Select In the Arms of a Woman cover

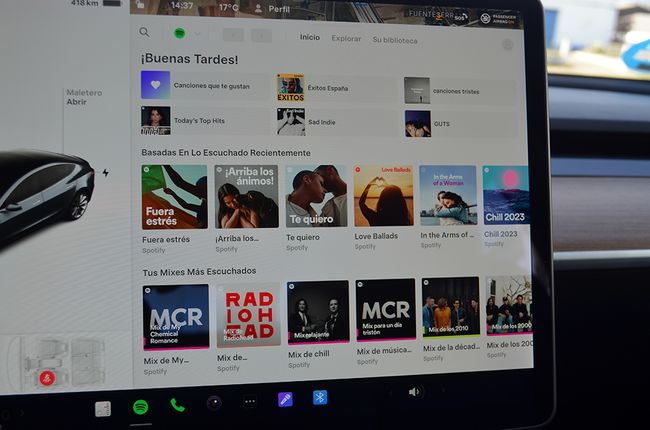click(448, 195)
